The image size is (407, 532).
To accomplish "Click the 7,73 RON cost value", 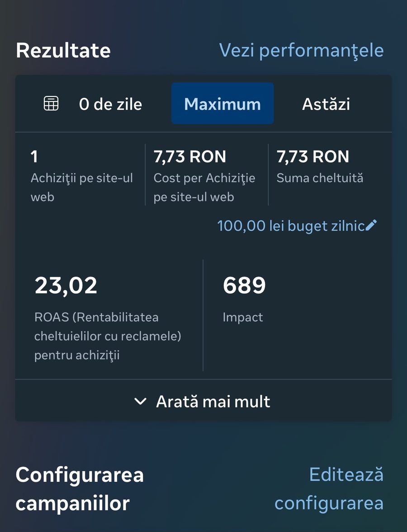I will 190,156.
